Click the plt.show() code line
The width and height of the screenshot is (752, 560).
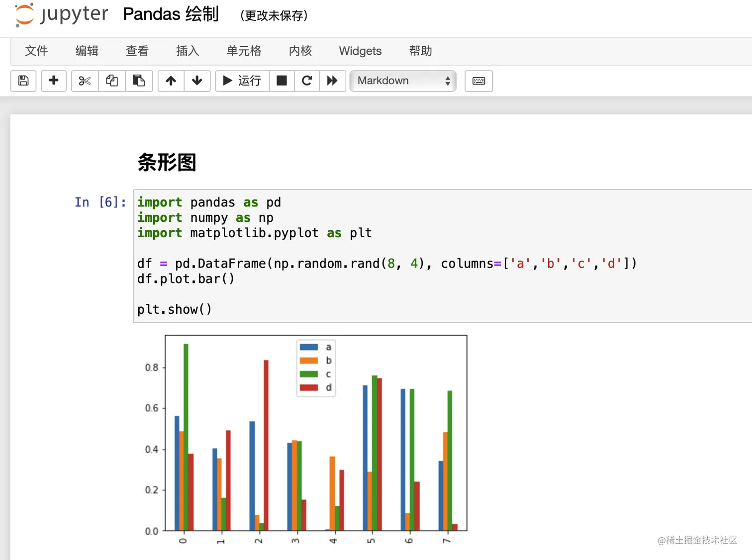coord(175,309)
